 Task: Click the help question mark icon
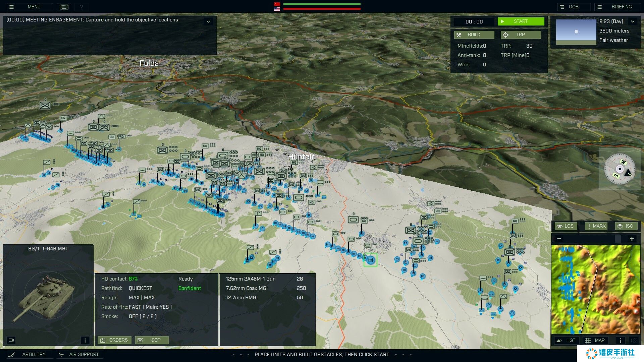pos(81,7)
